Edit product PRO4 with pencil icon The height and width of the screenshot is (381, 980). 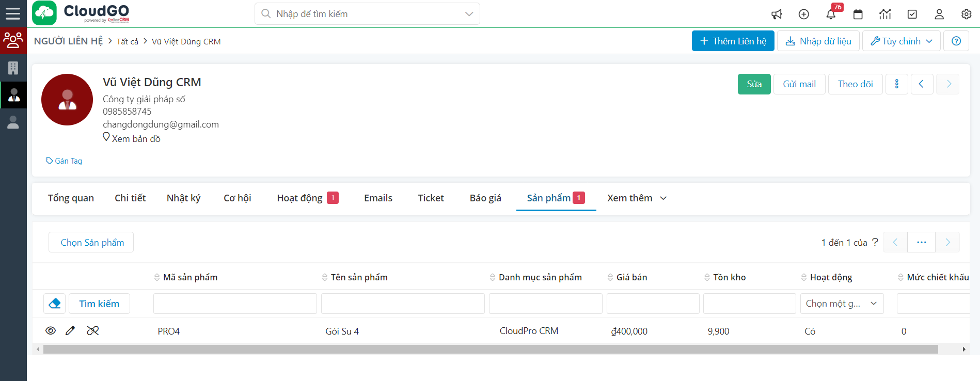70,330
